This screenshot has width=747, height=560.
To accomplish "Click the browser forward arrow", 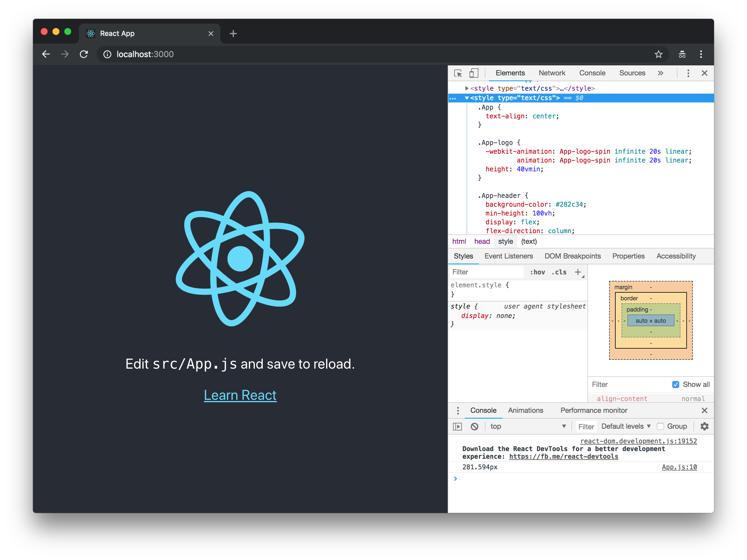I will (65, 54).
